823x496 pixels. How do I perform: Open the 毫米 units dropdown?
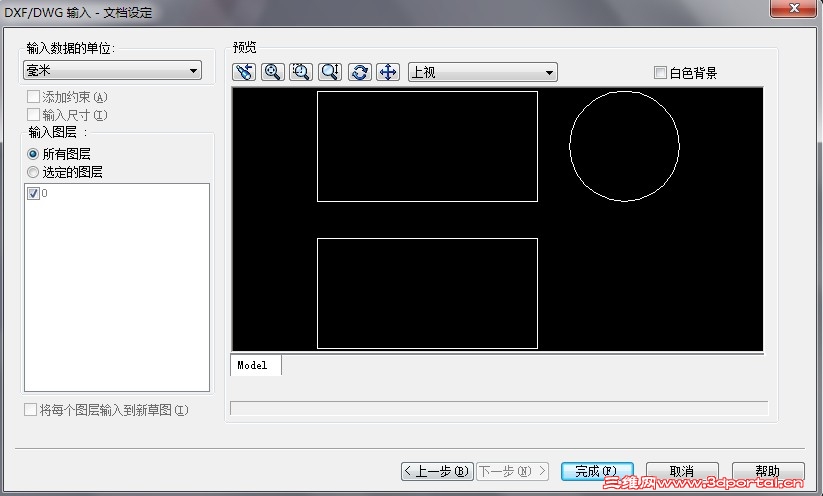tap(112, 70)
